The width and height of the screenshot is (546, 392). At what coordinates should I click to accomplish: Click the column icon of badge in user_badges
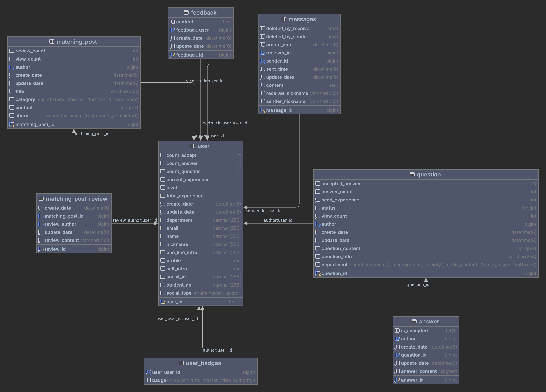[148, 380]
